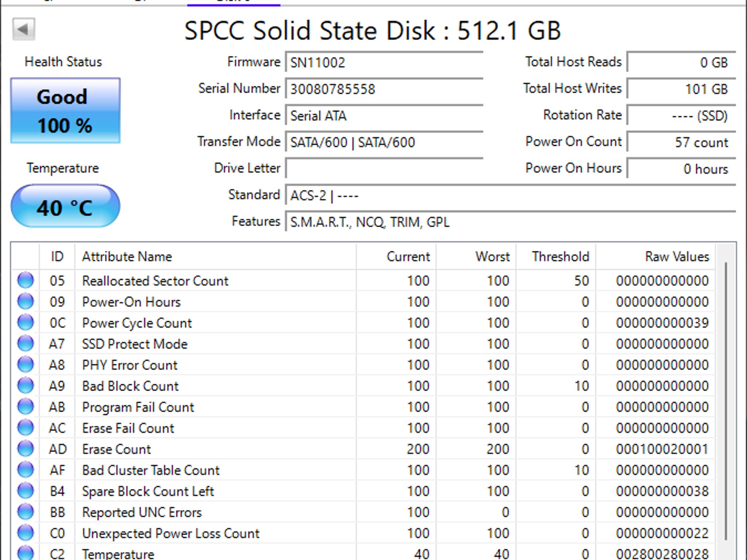Select the Firmware field showing SN11002
747x560 pixels.
coord(384,62)
